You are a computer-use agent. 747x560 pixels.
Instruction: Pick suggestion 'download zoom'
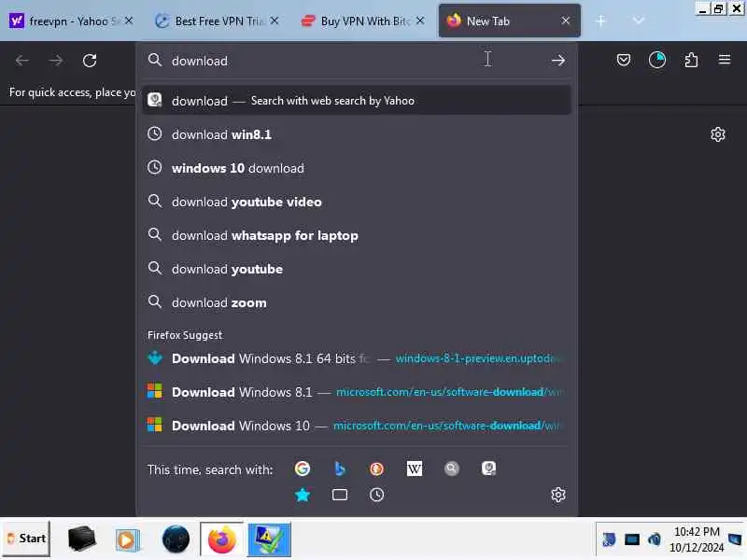click(x=357, y=302)
